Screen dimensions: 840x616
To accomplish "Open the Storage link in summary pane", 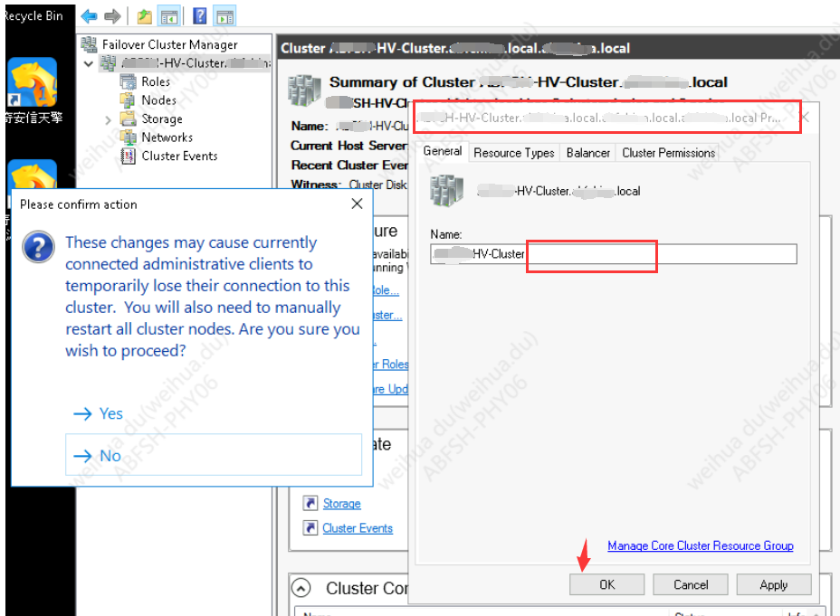I will 341,504.
